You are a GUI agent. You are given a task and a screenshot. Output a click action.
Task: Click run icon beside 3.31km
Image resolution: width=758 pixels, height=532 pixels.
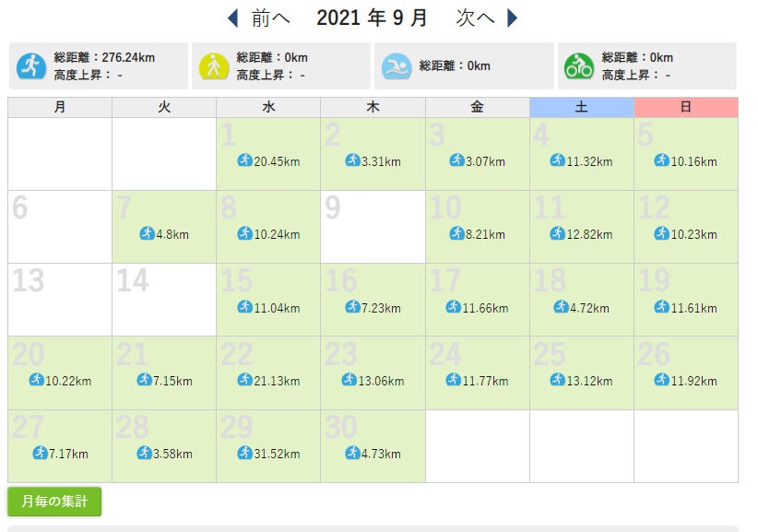[x=352, y=160]
